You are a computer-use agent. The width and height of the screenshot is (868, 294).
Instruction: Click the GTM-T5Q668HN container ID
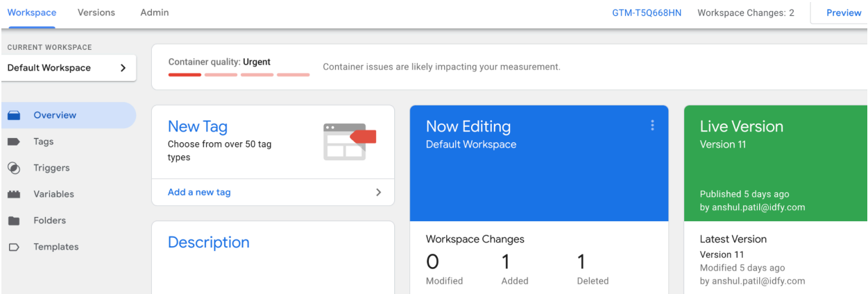coord(647,13)
